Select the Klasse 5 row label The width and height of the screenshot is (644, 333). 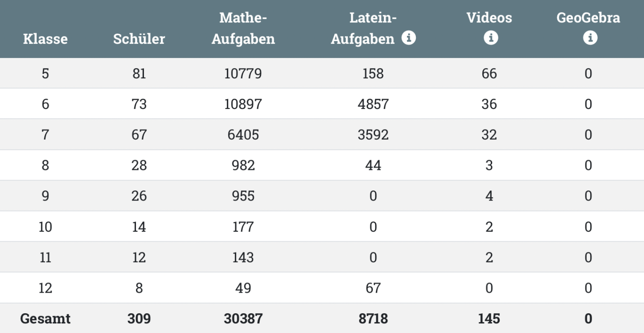tap(45, 74)
